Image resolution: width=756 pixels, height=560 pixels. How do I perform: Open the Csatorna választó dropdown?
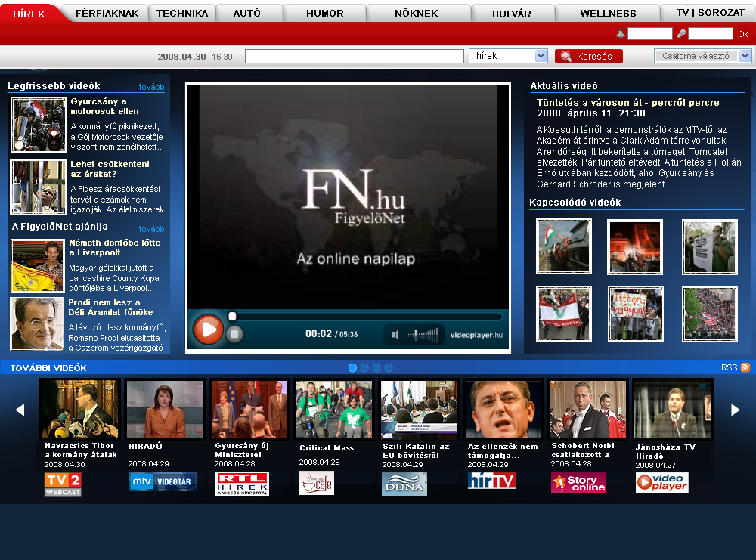(x=702, y=56)
